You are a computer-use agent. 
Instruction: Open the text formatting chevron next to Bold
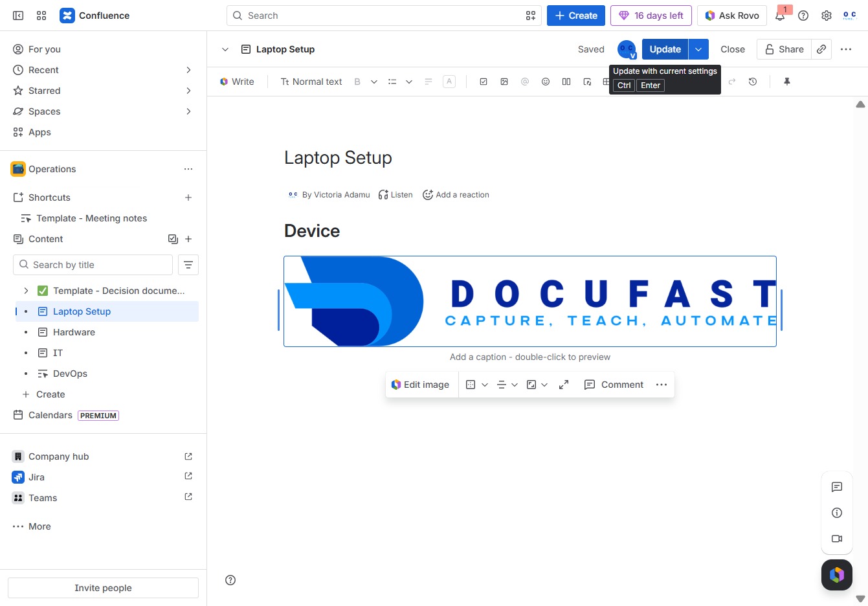pyautogui.click(x=374, y=82)
